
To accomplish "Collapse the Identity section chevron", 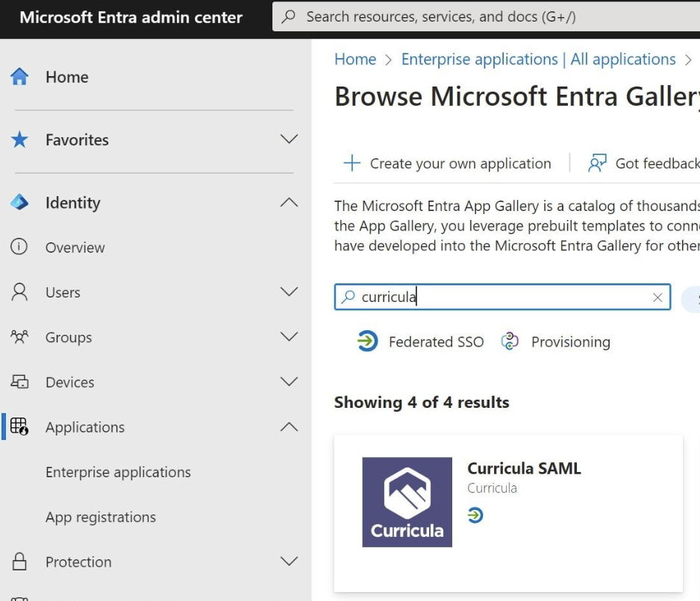I will coord(289,203).
